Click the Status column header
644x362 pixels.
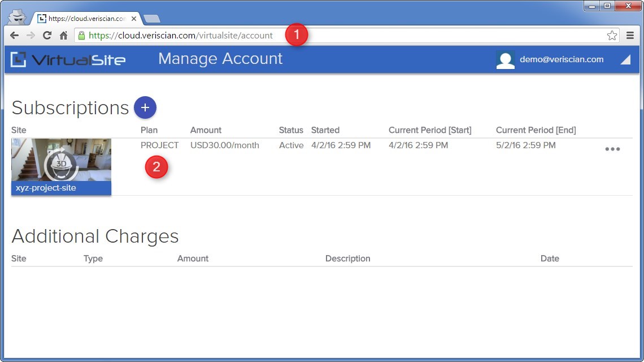point(291,130)
